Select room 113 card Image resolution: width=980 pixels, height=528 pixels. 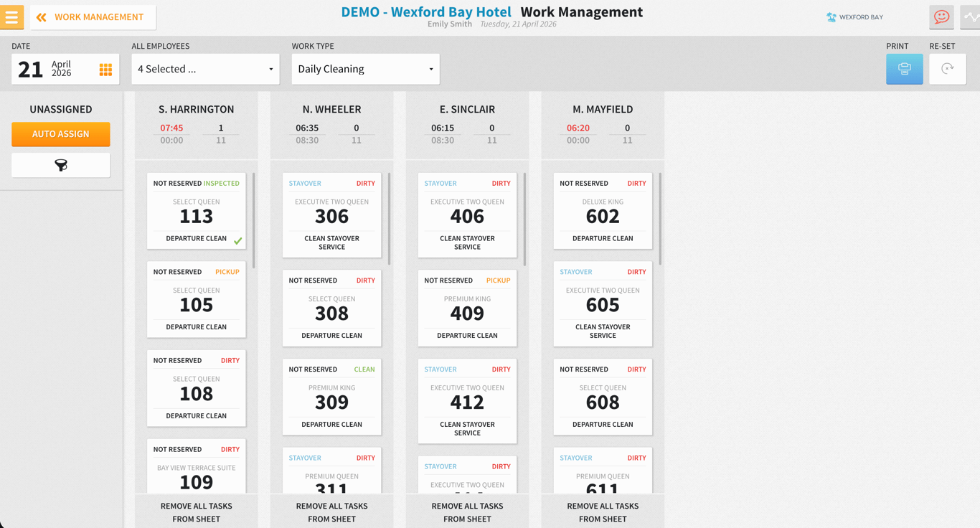tap(196, 211)
